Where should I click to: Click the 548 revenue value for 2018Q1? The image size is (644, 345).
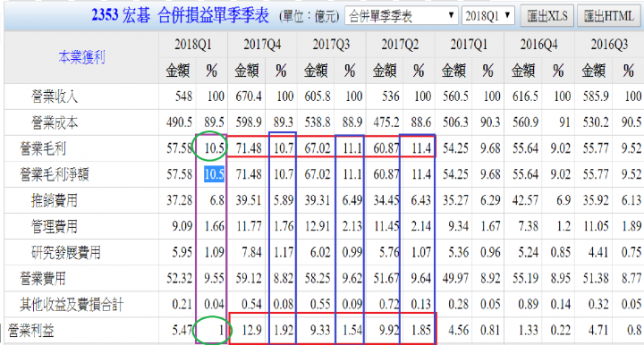(183, 97)
